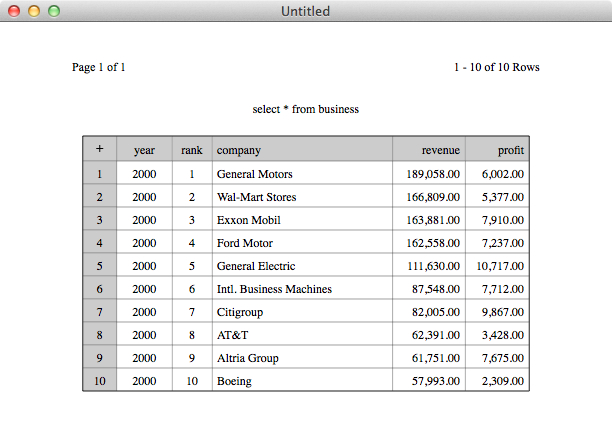612x442 pixels.
Task: Select row number 1 header
Action: [100, 173]
